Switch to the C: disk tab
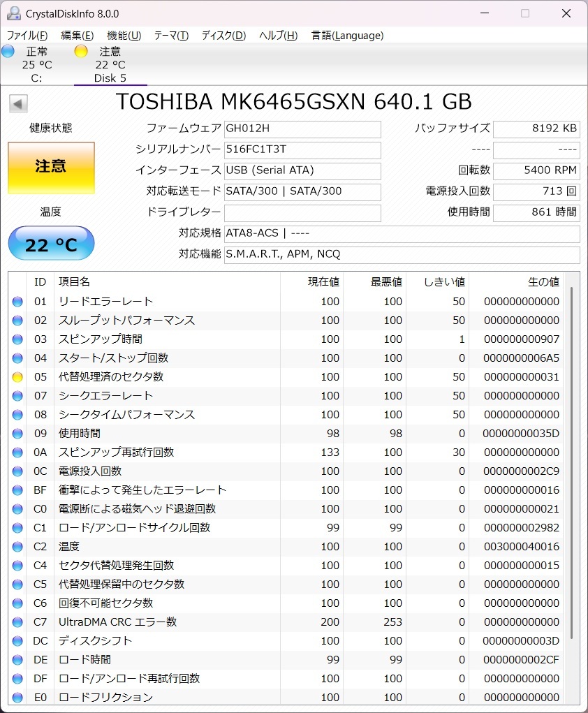 (36, 64)
